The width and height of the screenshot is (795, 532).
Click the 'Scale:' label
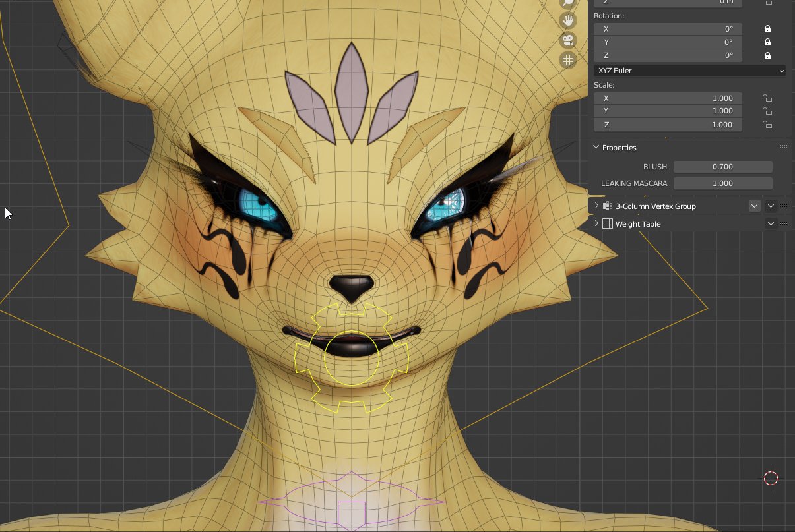pyautogui.click(x=604, y=85)
